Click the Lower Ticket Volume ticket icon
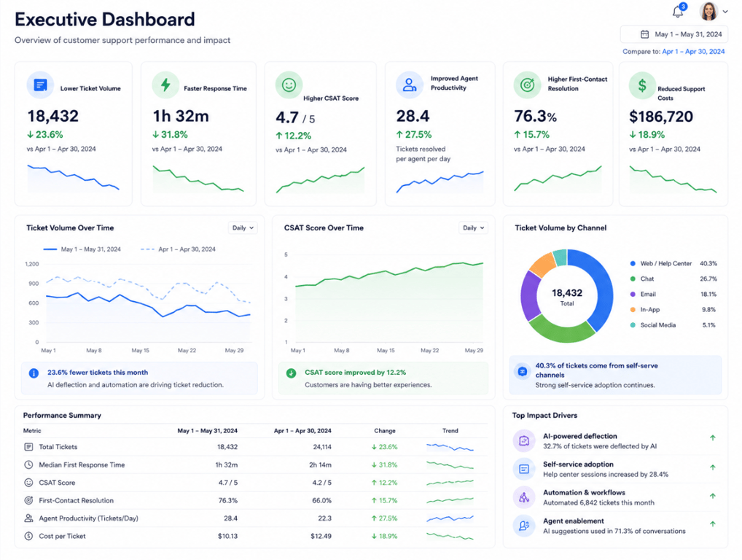The height and width of the screenshot is (560, 742). [x=40, y=85]
